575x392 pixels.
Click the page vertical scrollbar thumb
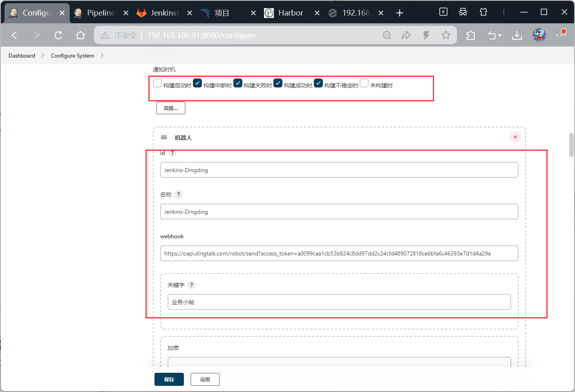(x=571, y=145)
